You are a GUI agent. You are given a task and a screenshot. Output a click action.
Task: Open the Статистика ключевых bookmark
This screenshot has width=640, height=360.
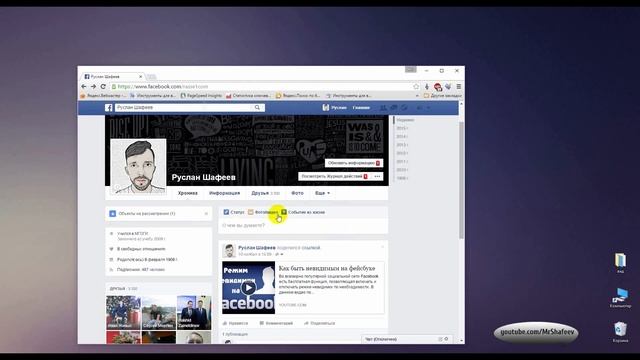[x=248, y=96]
